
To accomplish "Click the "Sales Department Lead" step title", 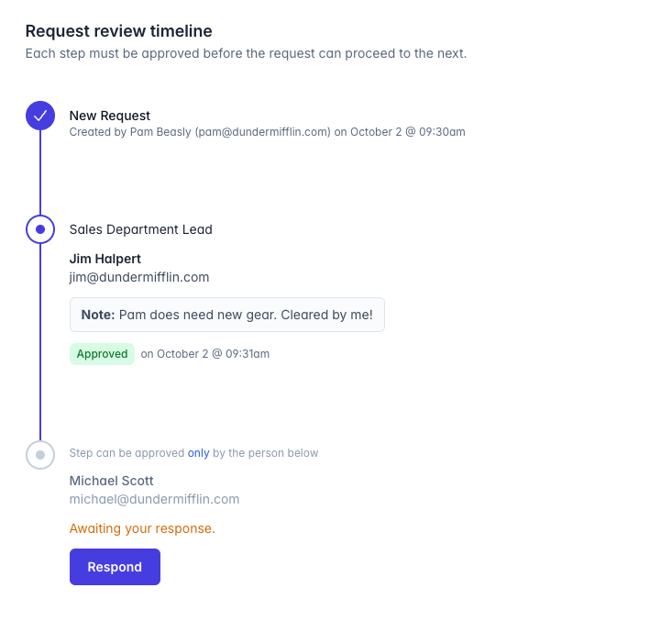I will [141, 229].
